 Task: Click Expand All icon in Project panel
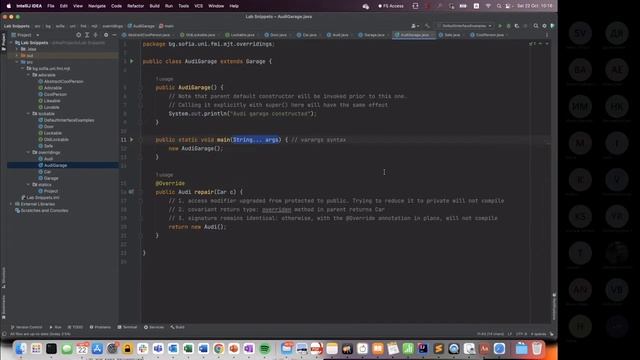point(87,35)
